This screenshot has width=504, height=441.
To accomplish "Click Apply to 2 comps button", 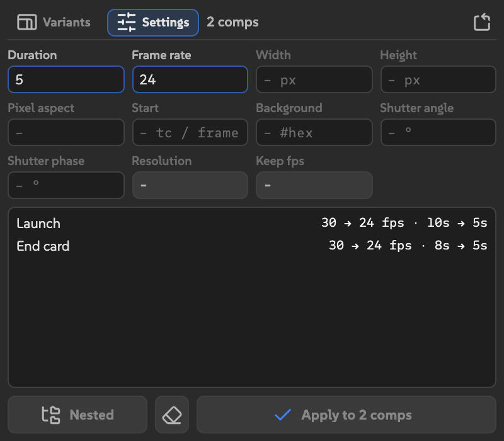I will (346, 415).
